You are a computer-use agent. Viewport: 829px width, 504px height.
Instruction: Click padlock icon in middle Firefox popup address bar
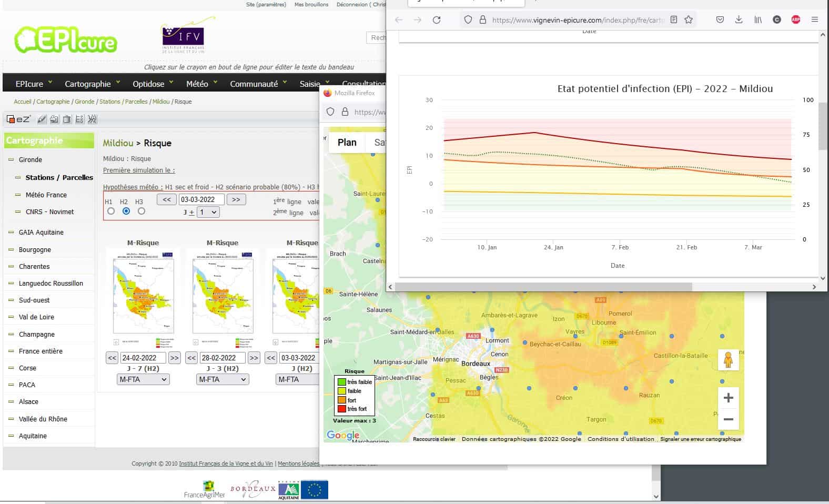click(345, 112)
